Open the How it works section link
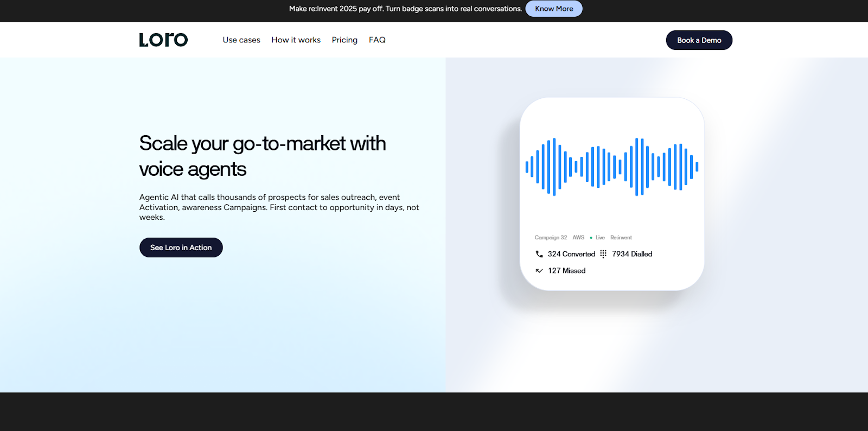This screenshot has width=868, height=431. [296, 40]
